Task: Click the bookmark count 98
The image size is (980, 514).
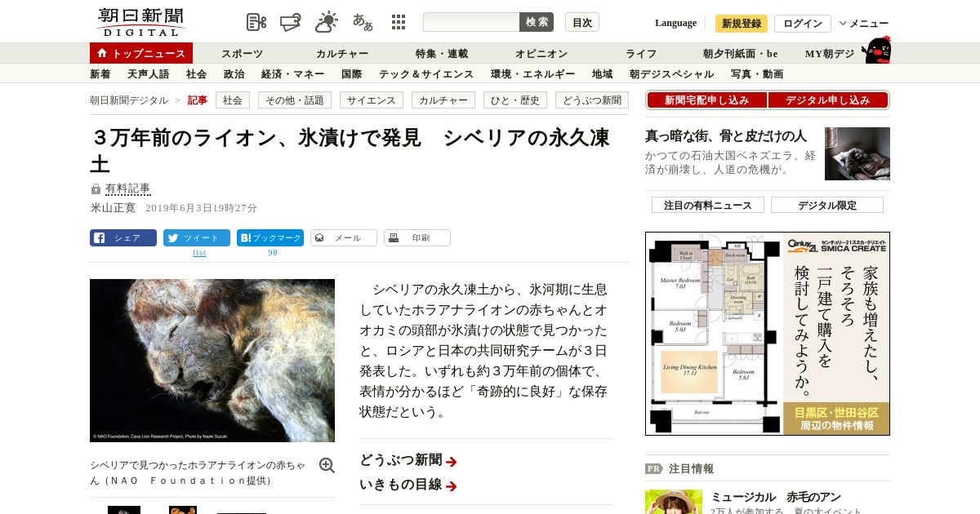Action: 273,253
